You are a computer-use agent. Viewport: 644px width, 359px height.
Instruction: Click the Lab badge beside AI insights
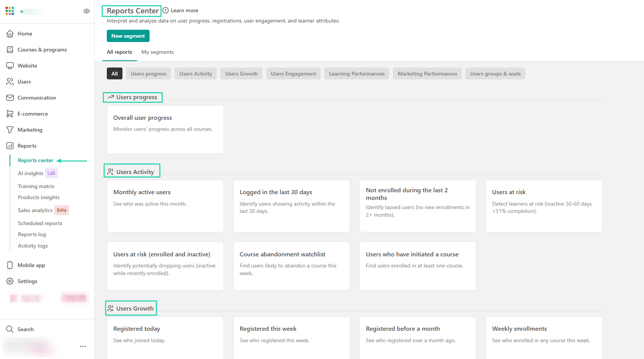click(x=52, y=173)
